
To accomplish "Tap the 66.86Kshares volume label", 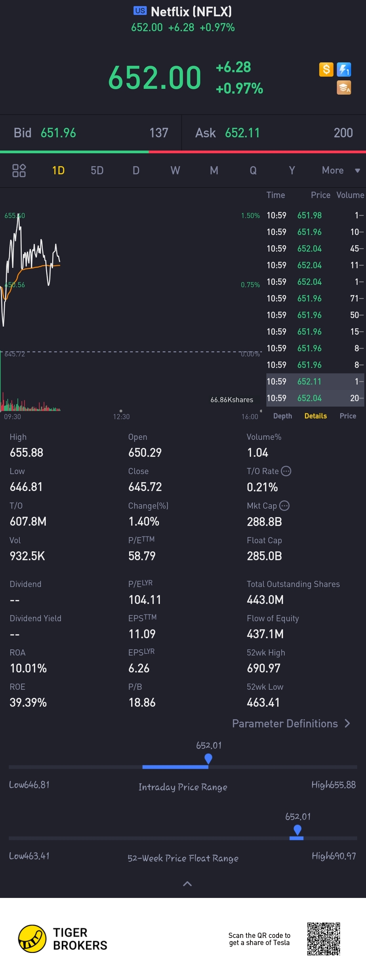I will click(232, 399).
